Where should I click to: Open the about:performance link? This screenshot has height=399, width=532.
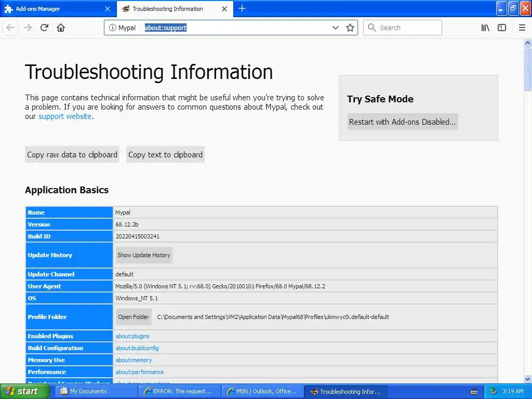(x=139, y=372)
